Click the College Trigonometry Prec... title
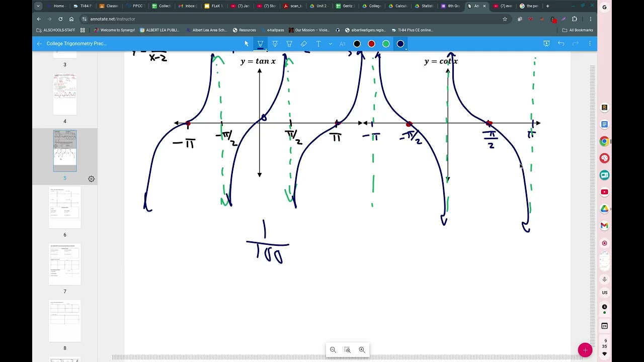The height and width of the screenshot is (362, 644). click(x=76, y=44)
